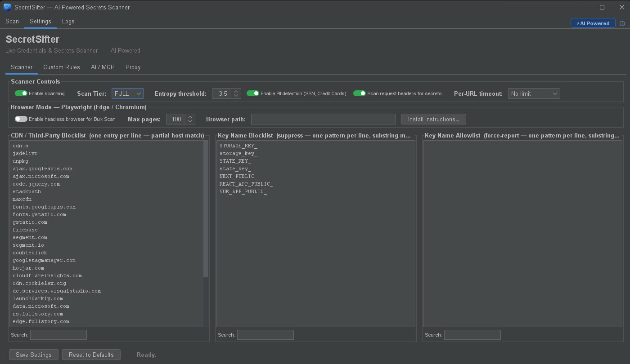The image size is (630, 364).
Task: Click the fonts.gstatic.com entry
Action: [39, 214]
